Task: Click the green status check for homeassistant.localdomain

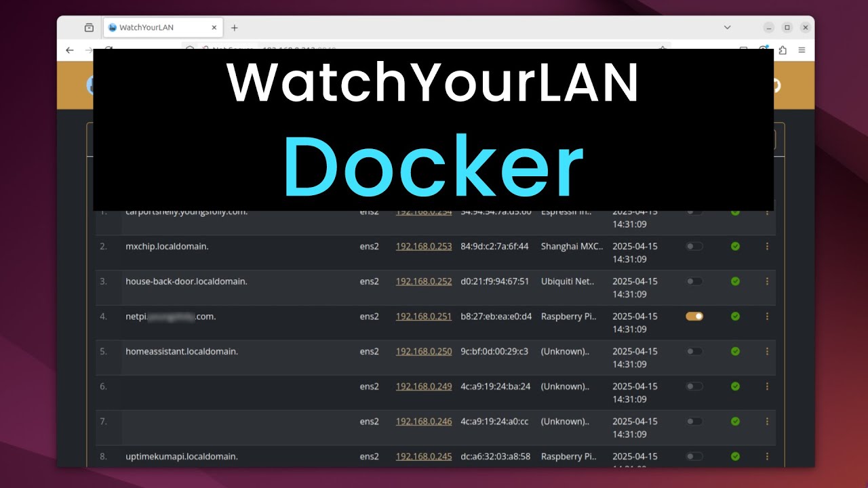Action: coord(734,351)
